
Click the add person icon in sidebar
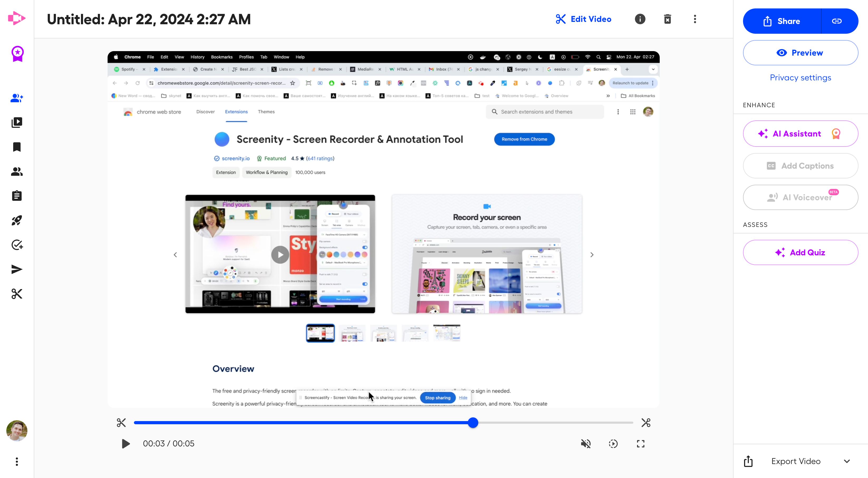coord(17,98)
